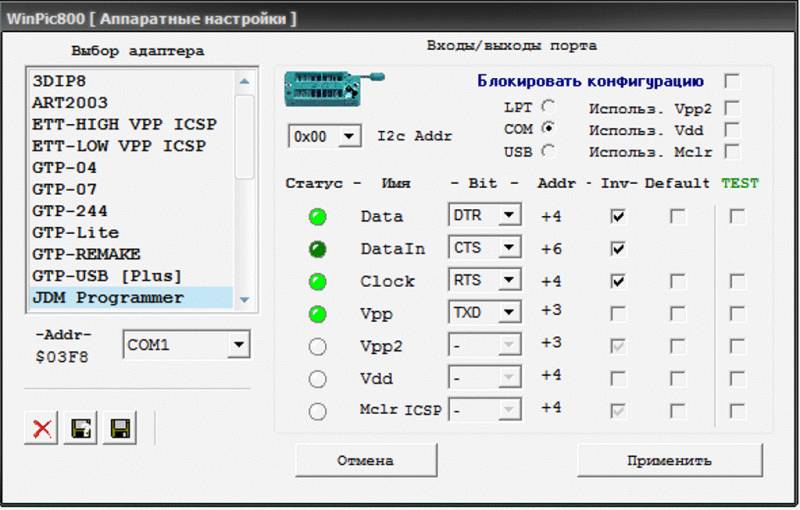This screenshot has height=510, width=800.
Task: Open the Vdd bit dropdown
Action: pos(509,377)
